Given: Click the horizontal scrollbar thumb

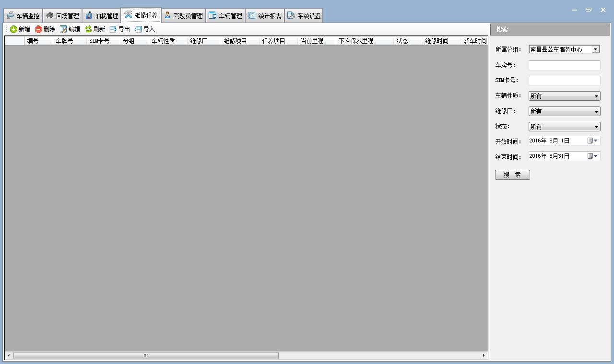Looking at the screenshot, I should tap(146, 356).
